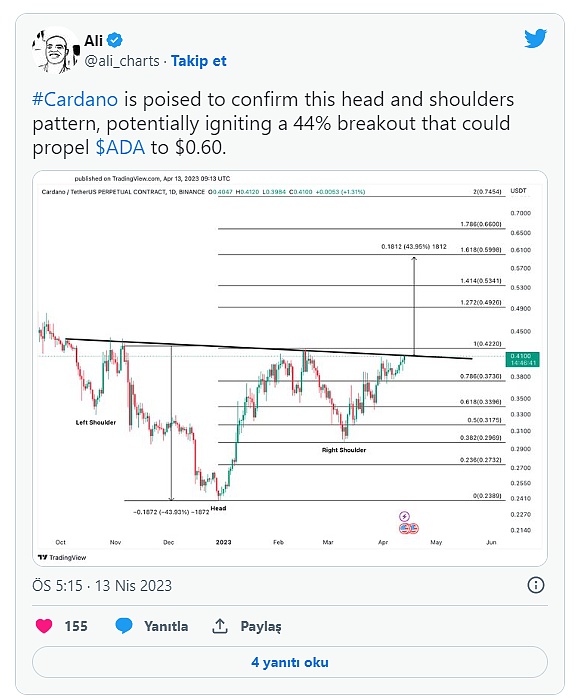Click the purple lightning event marker
The image size is (578, 700).
tap(404, 517)
